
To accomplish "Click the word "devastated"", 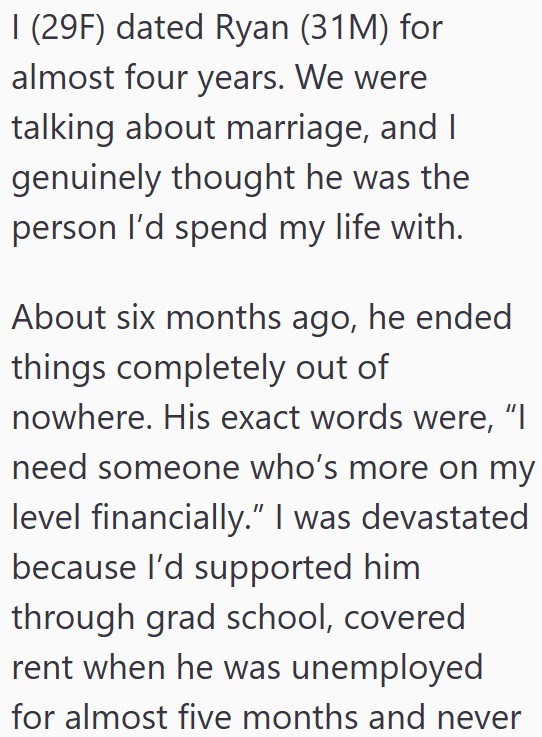I will coord(445,517).
